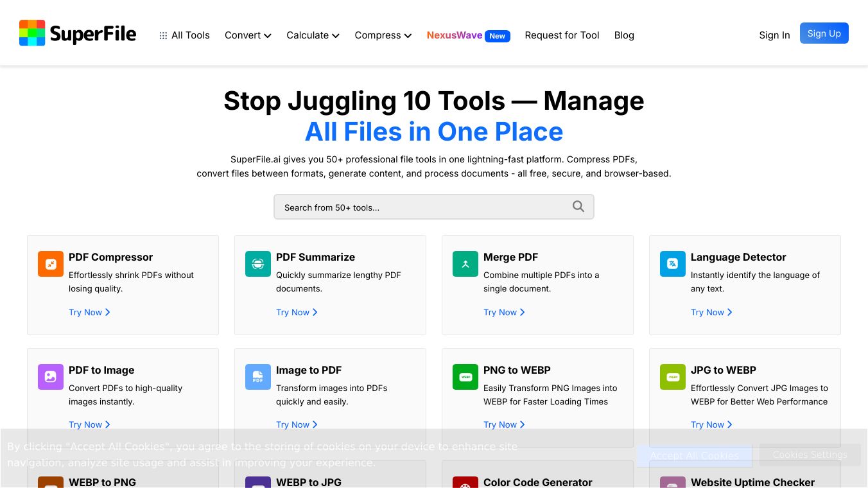Open the PNG to WEBP card title

(x=517, y=370)
